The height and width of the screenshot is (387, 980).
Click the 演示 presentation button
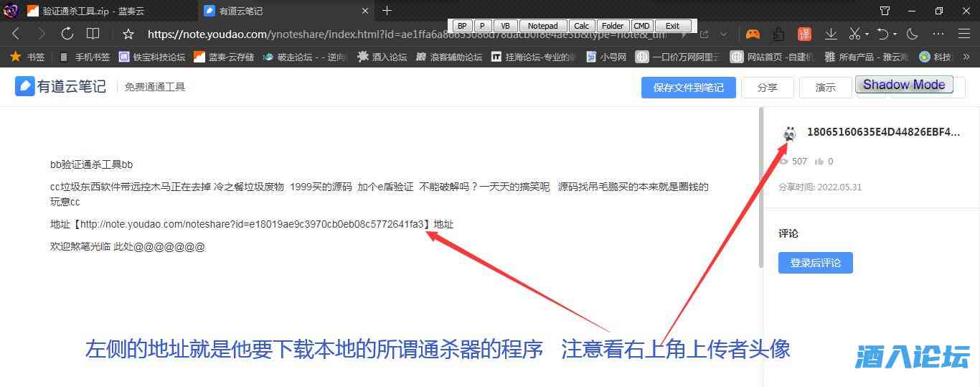825,88
